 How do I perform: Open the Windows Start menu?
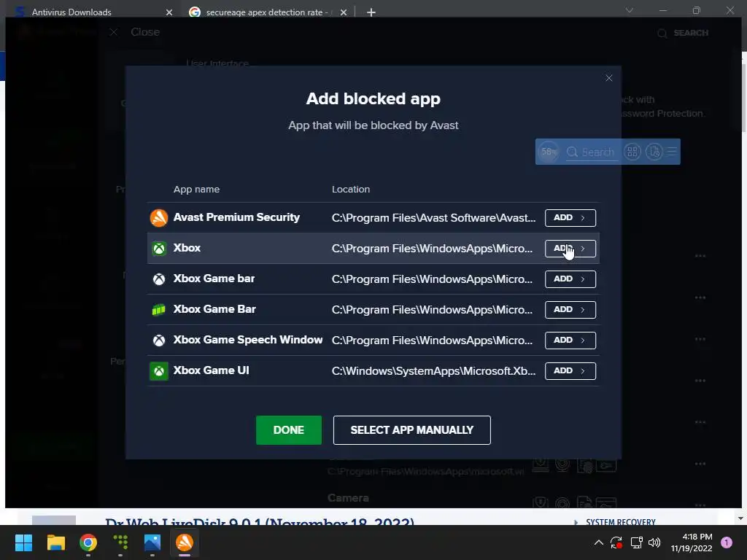(23, 542)
